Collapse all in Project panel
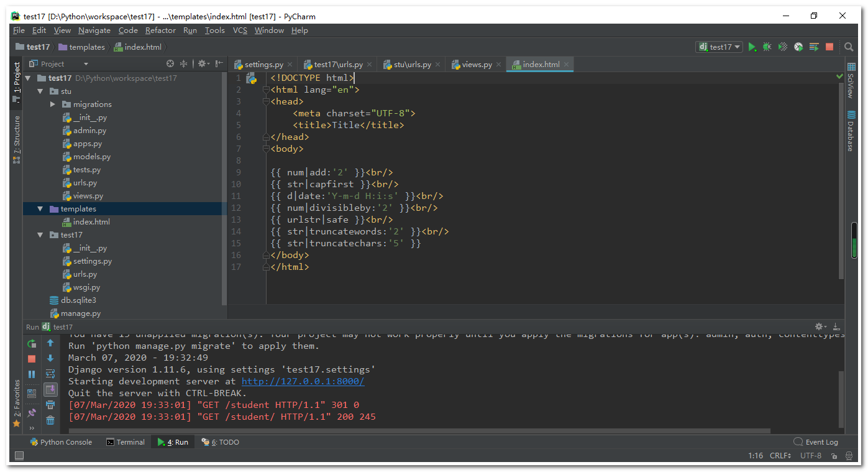This screenshot has height=472, width=868. 184,63
